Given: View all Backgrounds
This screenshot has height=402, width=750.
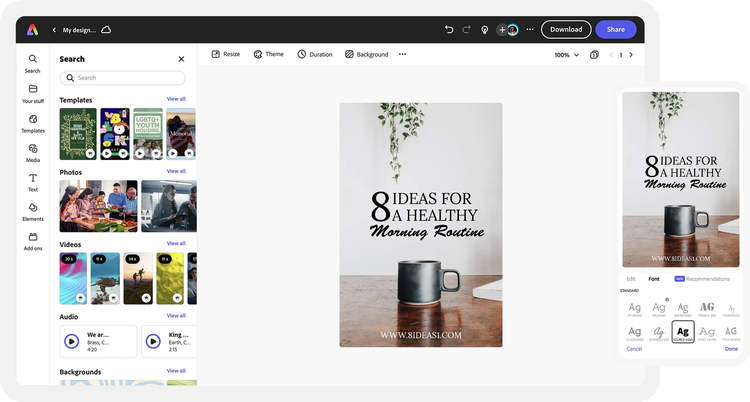Looking at the screenshot, I should point(176,371).
